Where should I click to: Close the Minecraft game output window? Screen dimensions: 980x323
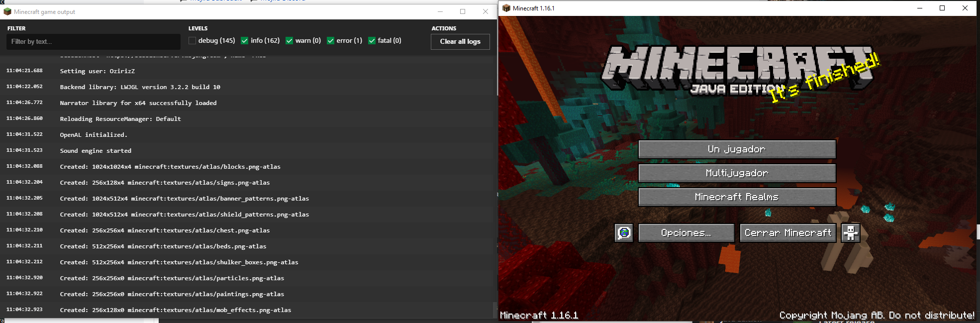(486, 11)
